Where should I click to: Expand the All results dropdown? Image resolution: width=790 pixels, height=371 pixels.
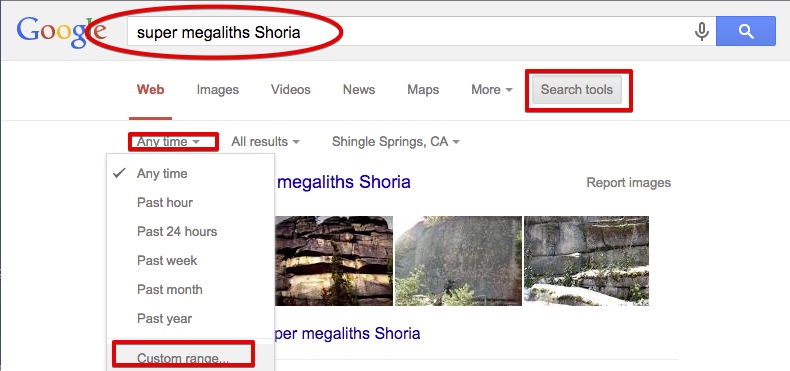(265, 142)
